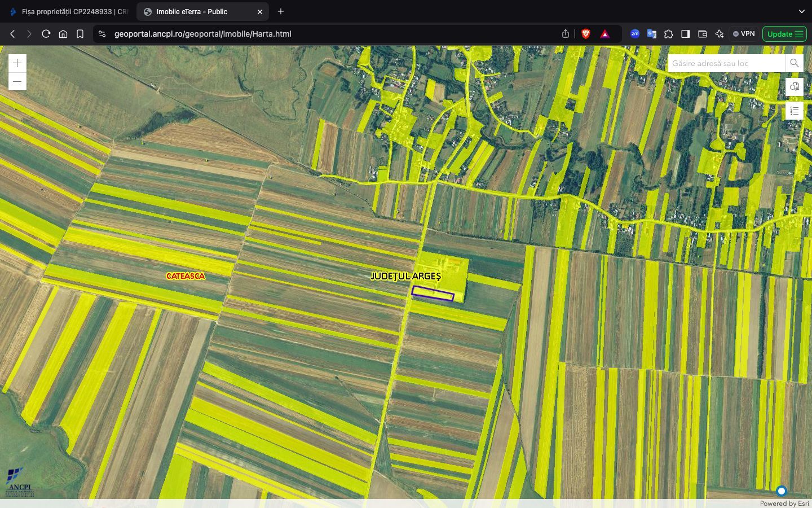Focus the Găsire adresă sau loc field
Viewport: 812px width, 508px height.
point(726,63)
